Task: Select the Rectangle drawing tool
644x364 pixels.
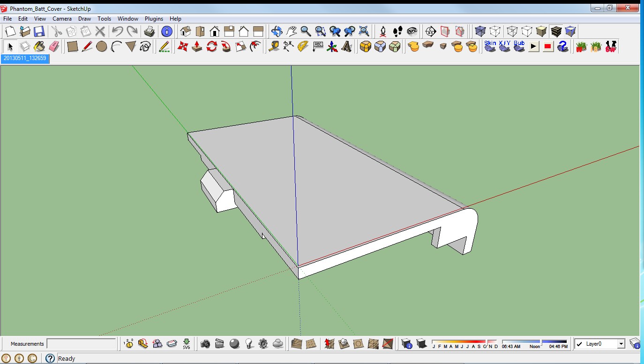Action: point(72,46)
